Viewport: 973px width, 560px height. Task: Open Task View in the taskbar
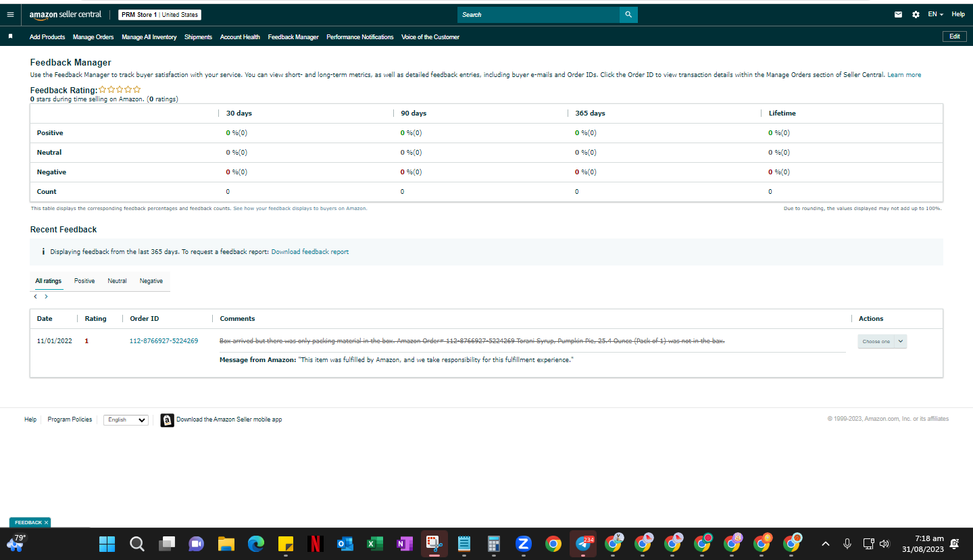[166, 544]
